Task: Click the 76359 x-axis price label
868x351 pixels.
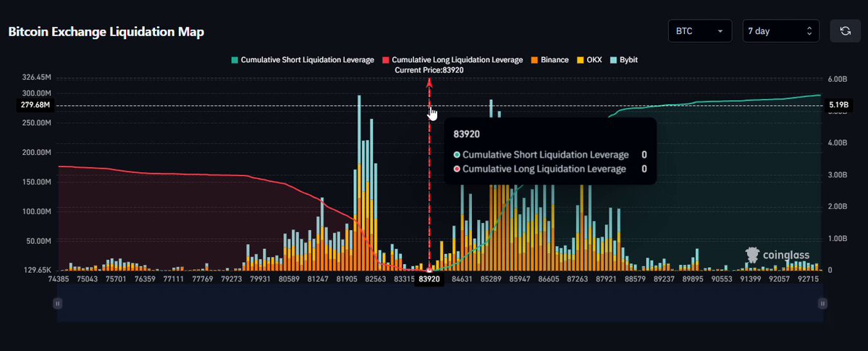Action: tap(146, 279)
